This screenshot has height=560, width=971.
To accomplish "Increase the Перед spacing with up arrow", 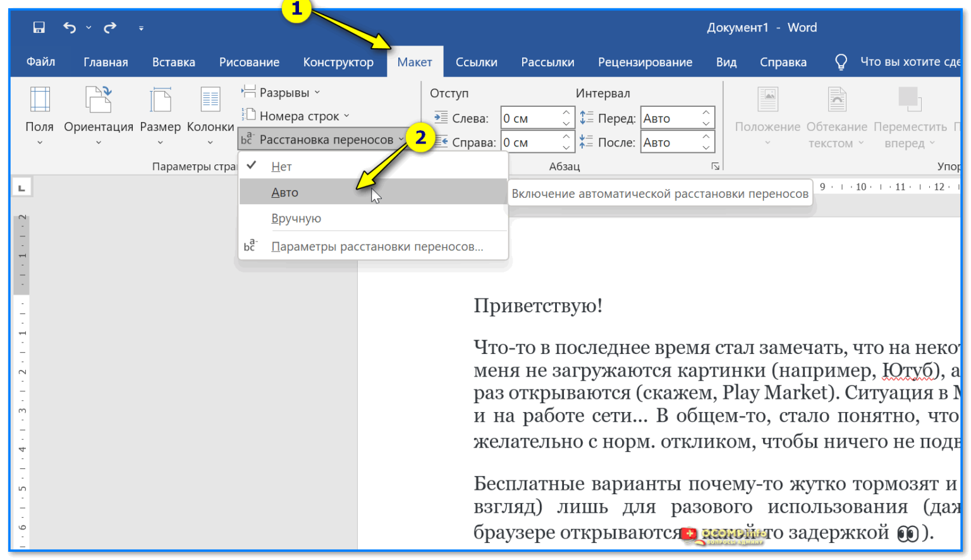I will 706,113.
